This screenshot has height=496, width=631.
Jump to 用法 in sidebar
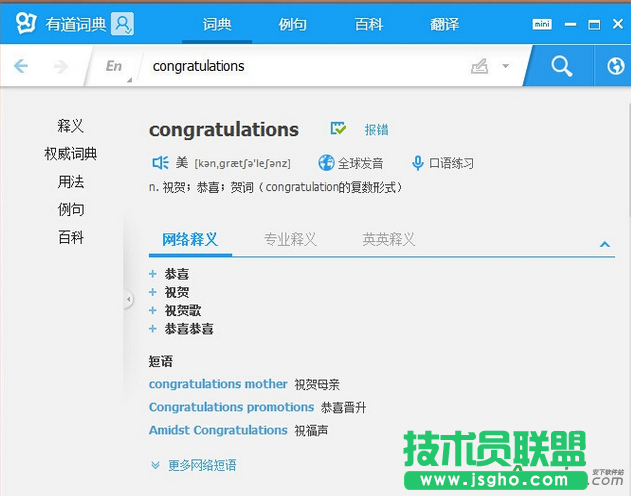[x=70, y=182]
